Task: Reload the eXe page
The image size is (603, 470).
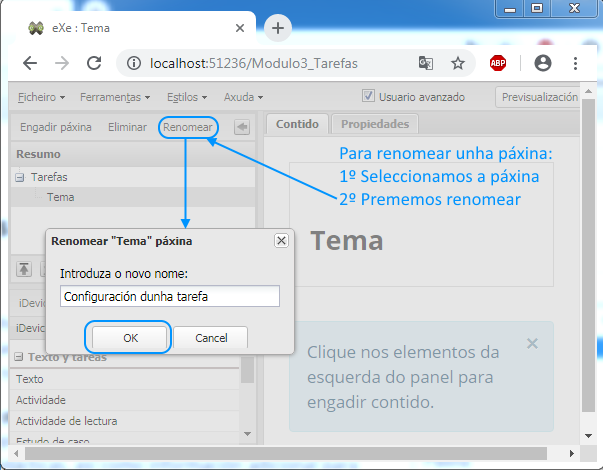Action: 94,63
